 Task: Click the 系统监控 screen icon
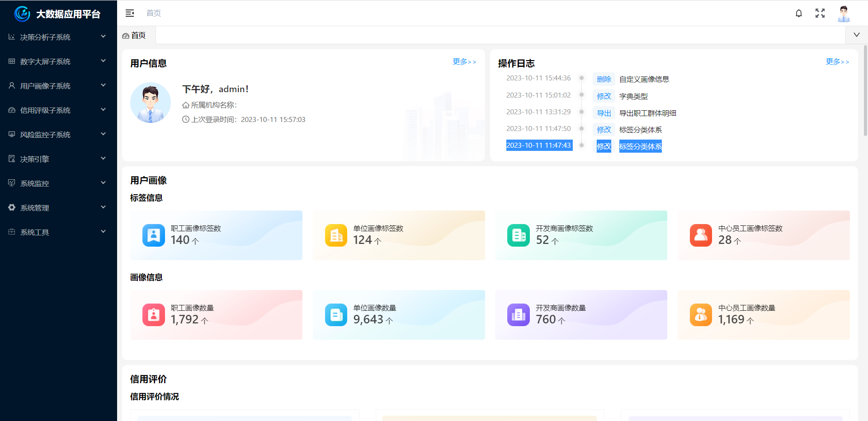[12, 183]
